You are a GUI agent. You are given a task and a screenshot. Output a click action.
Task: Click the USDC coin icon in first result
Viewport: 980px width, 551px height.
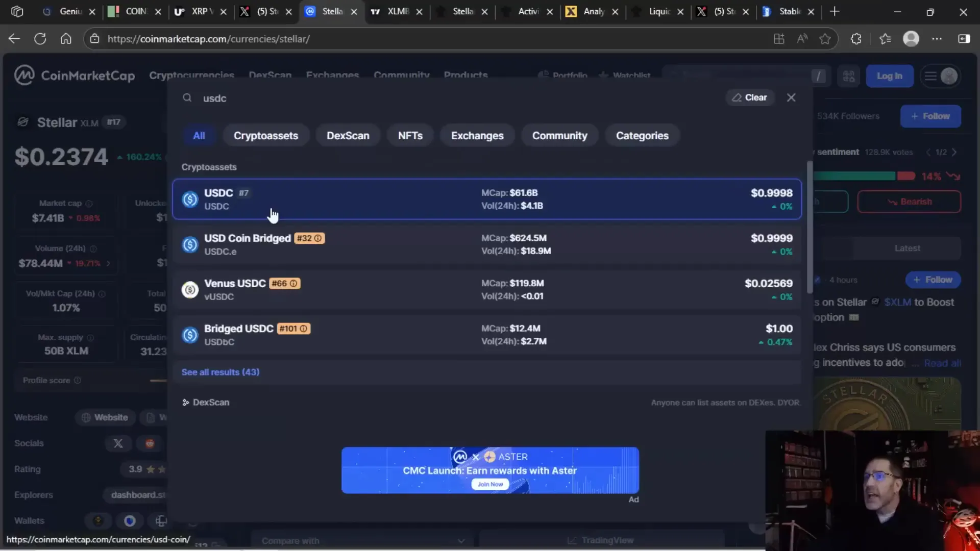(190, 199)
